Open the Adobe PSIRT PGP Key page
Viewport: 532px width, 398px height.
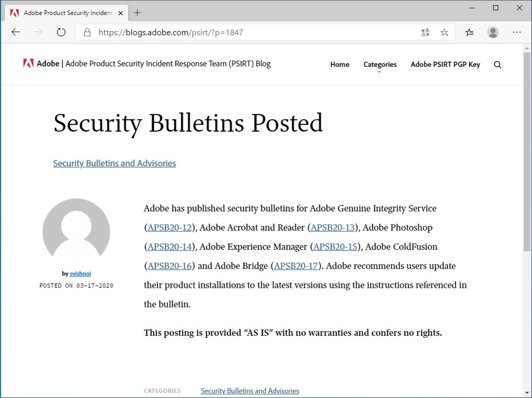445,64
